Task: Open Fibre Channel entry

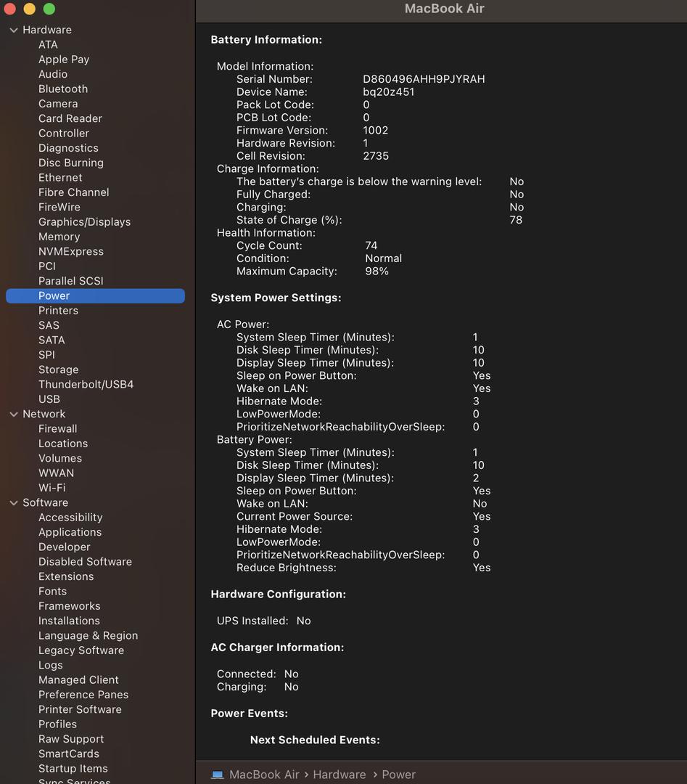Action: click(x=74, y=192)
